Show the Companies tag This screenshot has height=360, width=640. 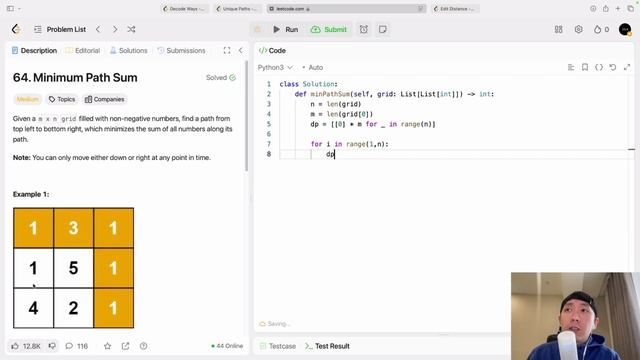(104, 99)
